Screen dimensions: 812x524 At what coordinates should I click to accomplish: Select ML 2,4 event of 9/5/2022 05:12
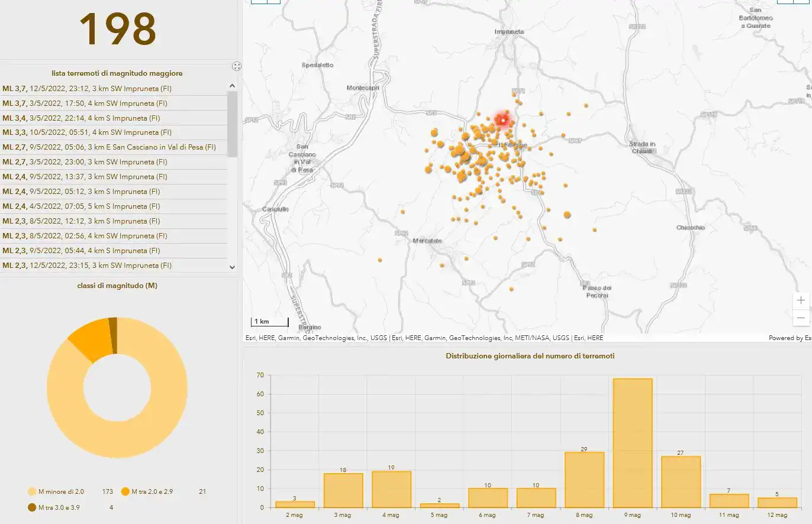114,192
